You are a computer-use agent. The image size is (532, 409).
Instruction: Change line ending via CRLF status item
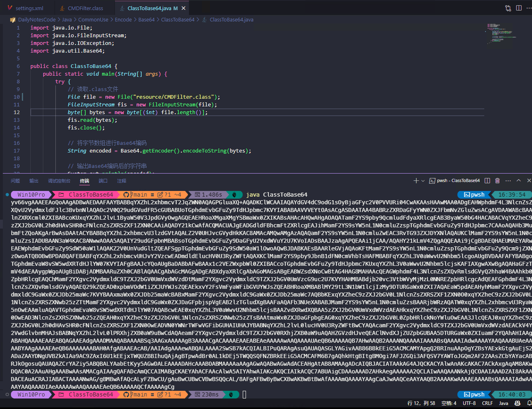click(487, 403)
